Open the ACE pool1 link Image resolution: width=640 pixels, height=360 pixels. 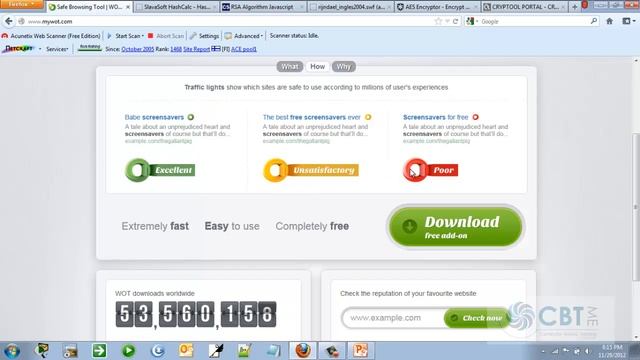click(x=244, y=49)
